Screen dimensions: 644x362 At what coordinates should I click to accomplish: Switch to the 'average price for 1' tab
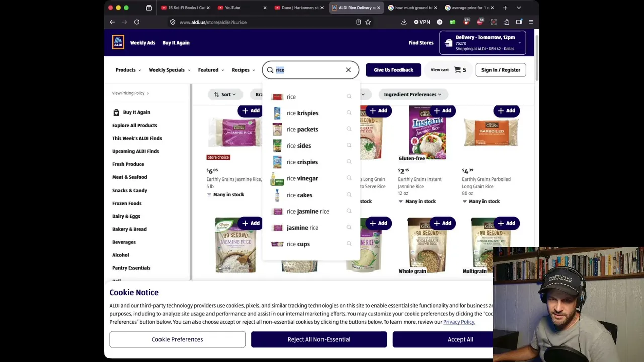[469, 8]
